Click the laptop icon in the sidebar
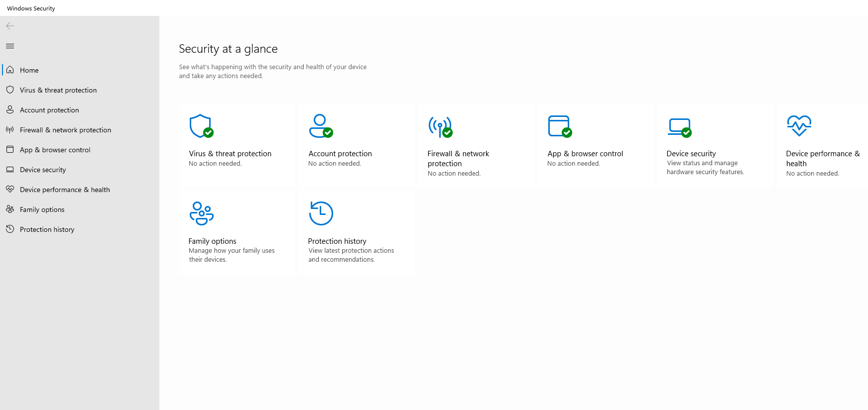The height and width of the screenshot is (410, 868). [10, 169]
